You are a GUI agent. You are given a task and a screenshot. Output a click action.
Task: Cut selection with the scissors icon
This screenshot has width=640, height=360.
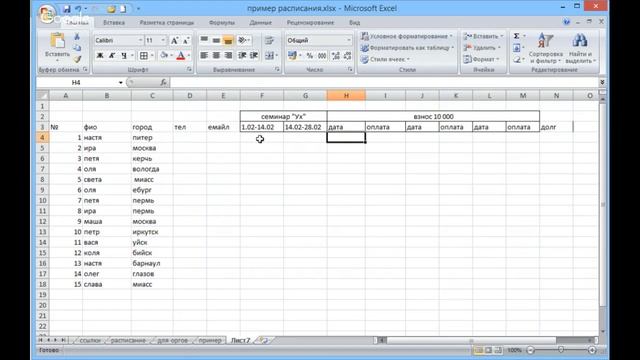click(77, 37)
